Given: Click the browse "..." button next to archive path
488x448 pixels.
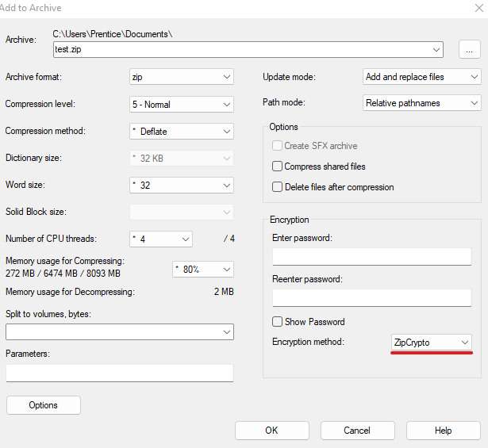Looking at the screenshot, I should (470, 49).
